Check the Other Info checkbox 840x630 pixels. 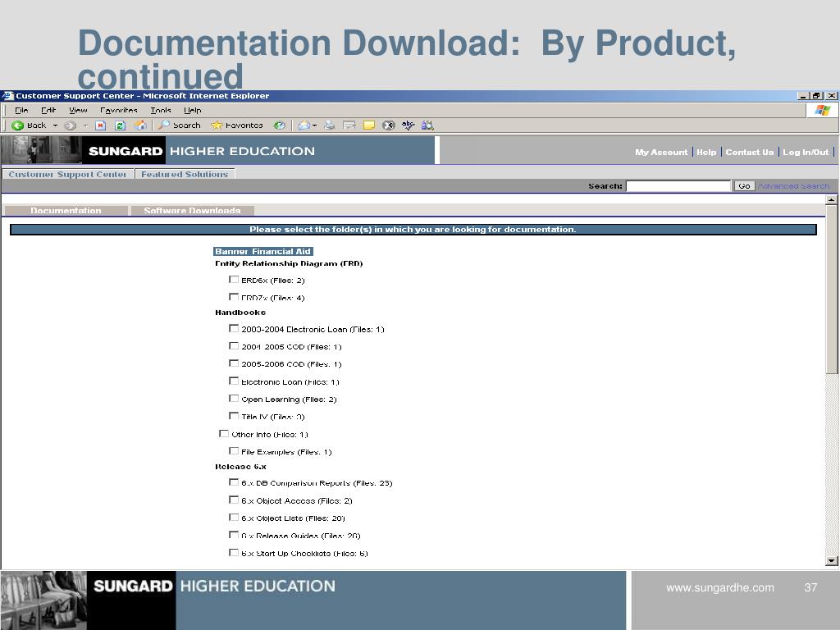pyautogui.click(x=224, y=433)
